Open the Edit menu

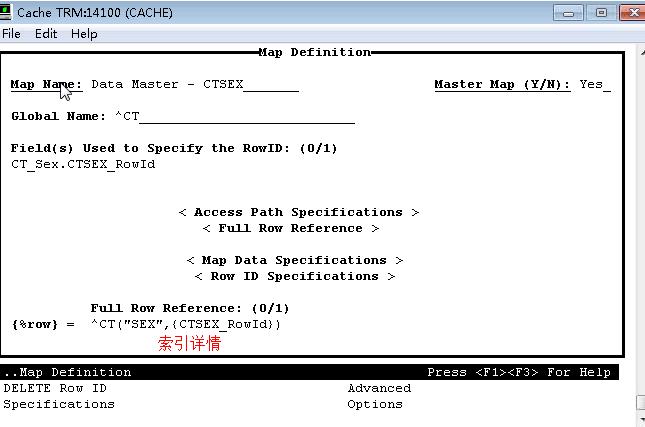pyautogui.click(x=46, y=34)
